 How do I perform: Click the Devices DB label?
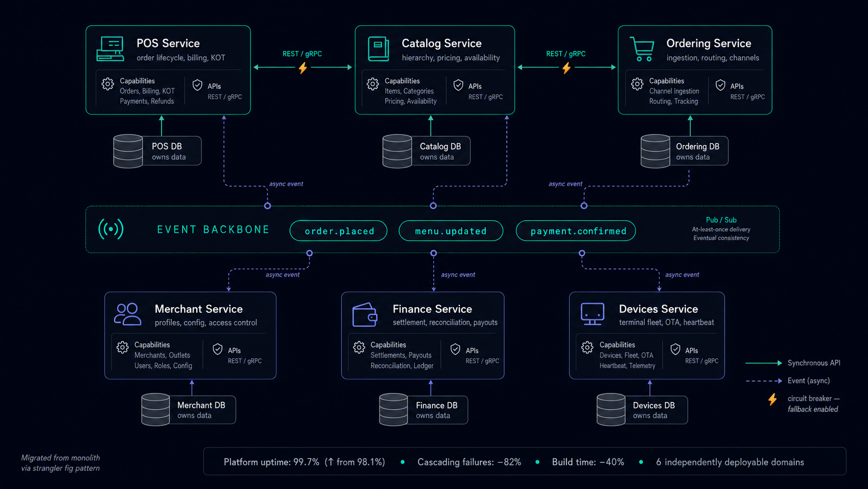coord(654,405)
